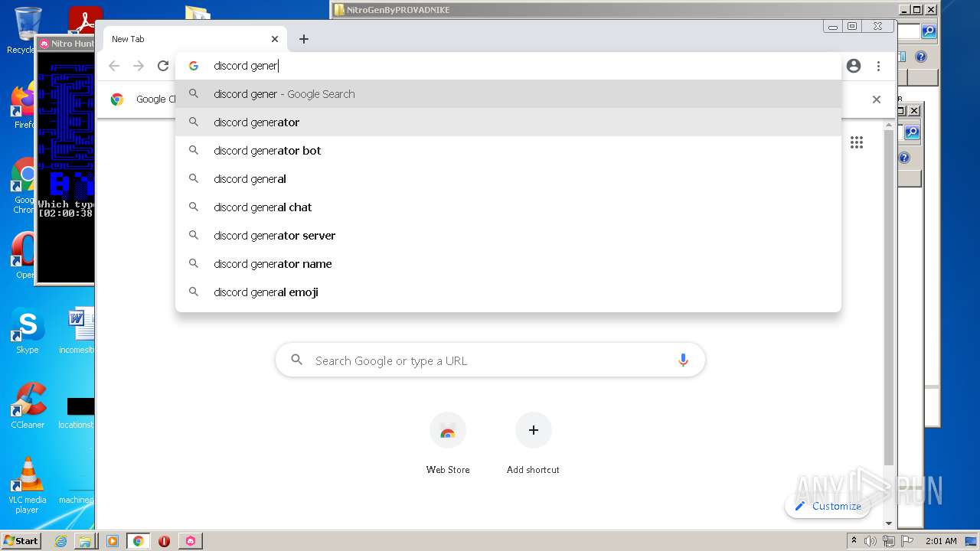
Task: Launch Internet Explorer from the taskbar
Action: tap(60, 541)
